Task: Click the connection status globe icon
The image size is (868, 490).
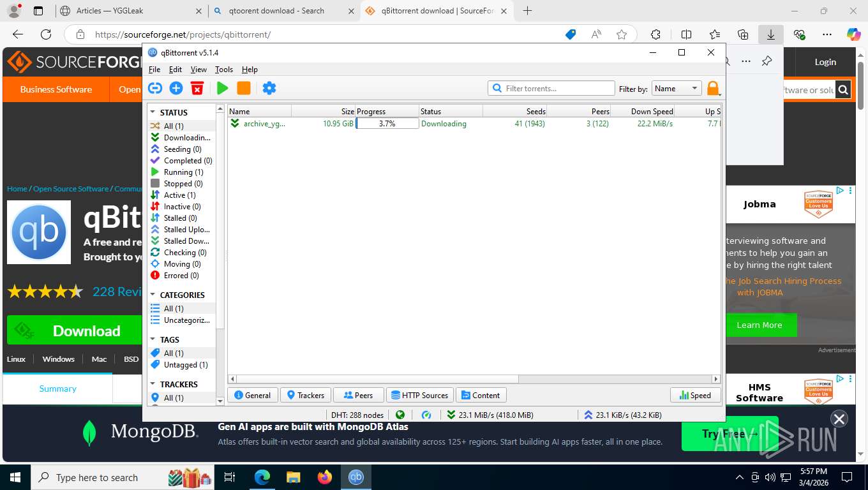Action: (400, 415)
